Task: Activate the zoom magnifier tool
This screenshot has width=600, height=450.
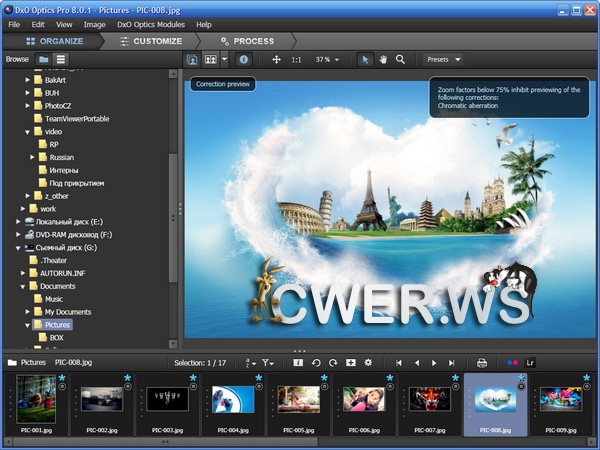Action: point(400,60)
